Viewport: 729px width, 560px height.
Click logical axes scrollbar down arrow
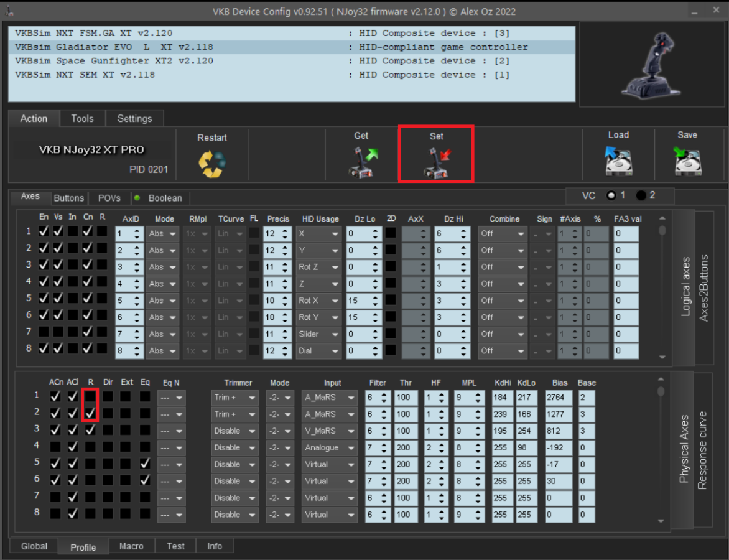coord(662,357)
